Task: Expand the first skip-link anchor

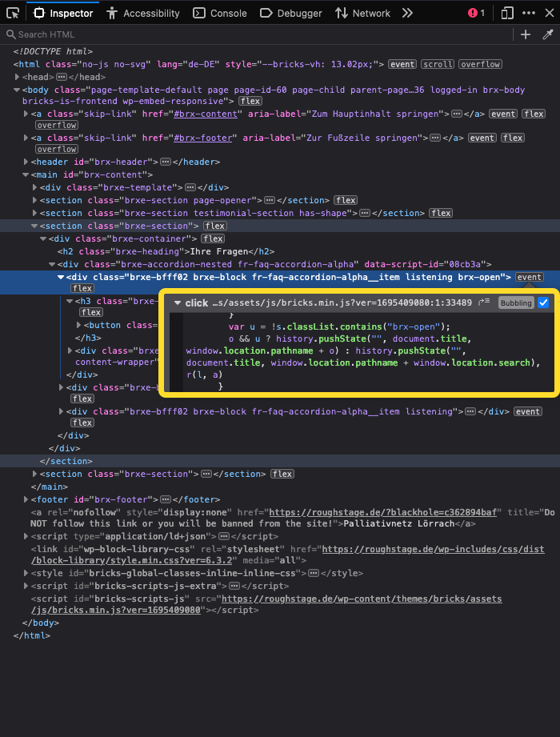Action: [x=26, y=114]
